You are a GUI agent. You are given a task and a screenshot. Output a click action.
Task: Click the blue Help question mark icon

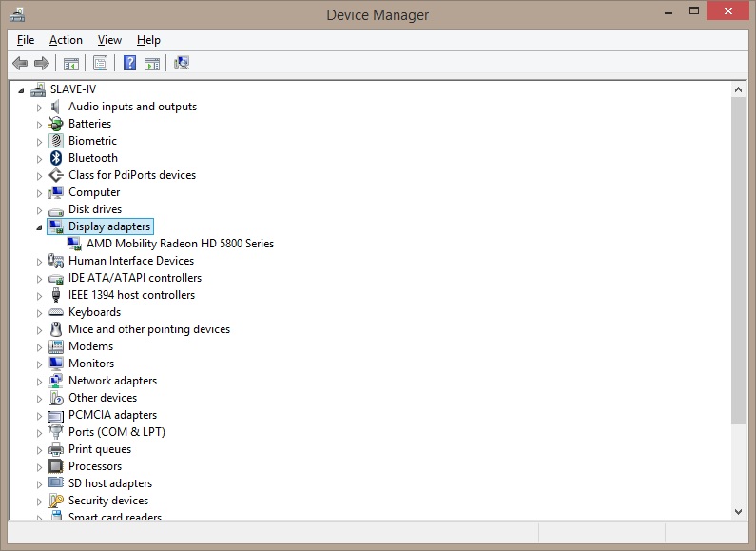(x=129, y=63)
